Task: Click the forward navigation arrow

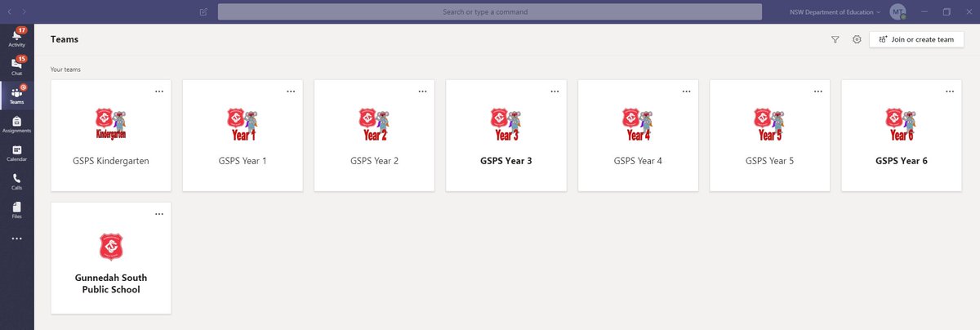Action: pos(23,12)
